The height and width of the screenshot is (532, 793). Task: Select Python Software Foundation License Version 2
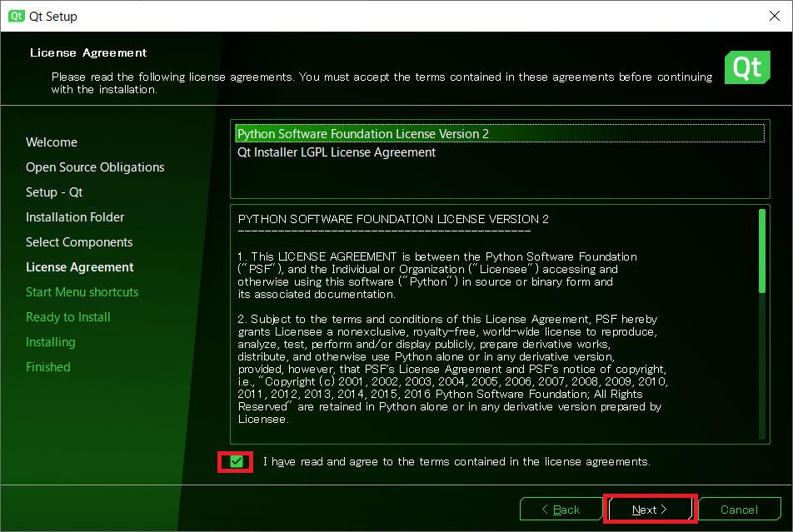500,133
